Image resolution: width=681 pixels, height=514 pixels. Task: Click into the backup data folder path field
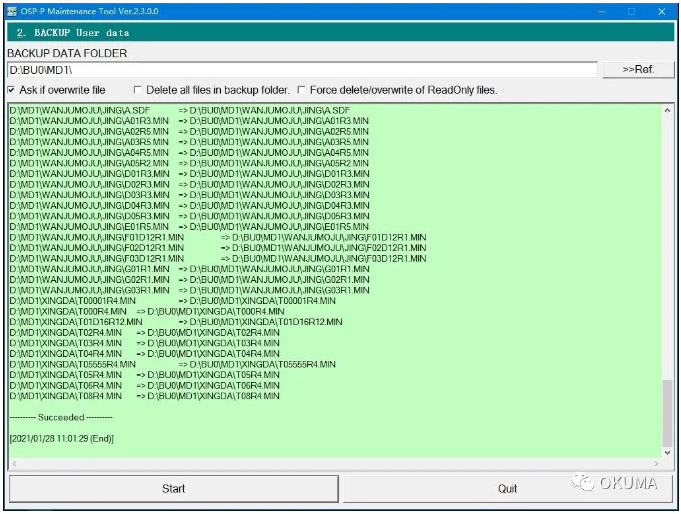point(300,70)
